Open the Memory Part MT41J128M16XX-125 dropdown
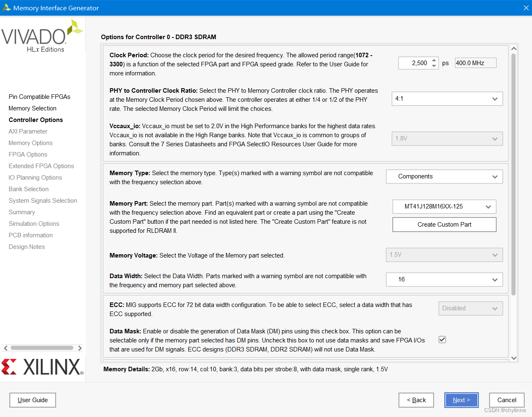Image resolution: width=532 pixels, height=417 pixels. coord(444,207)
